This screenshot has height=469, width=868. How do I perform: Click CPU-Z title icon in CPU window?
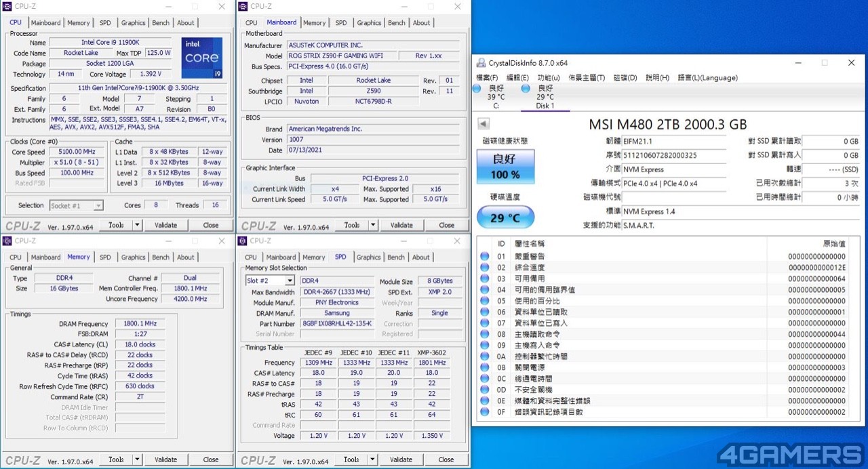click(x=7, y=6)
